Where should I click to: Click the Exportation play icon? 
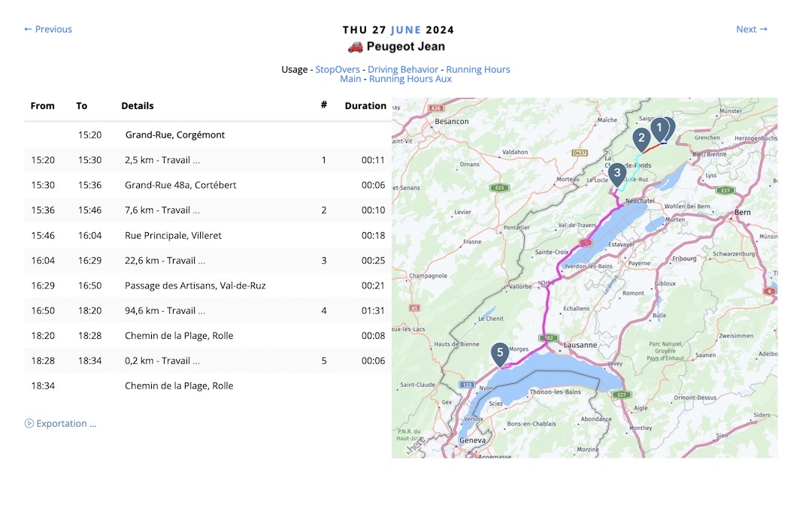(29, 424)
